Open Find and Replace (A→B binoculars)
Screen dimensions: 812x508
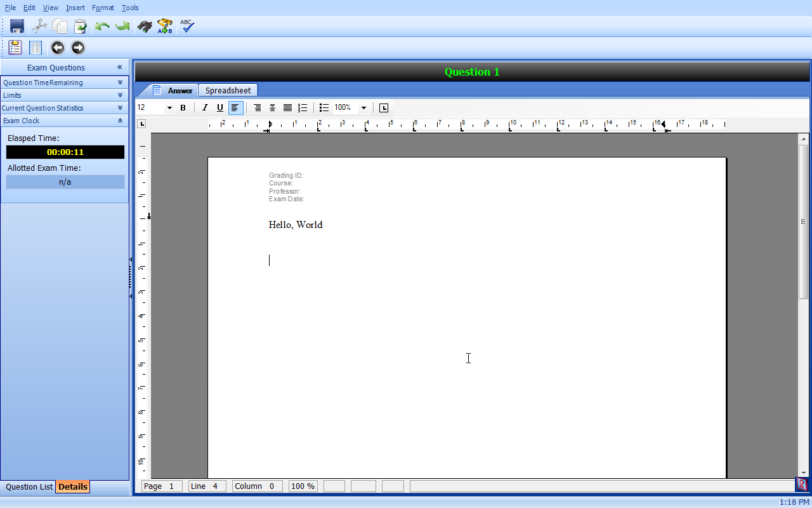pos(165,26)
